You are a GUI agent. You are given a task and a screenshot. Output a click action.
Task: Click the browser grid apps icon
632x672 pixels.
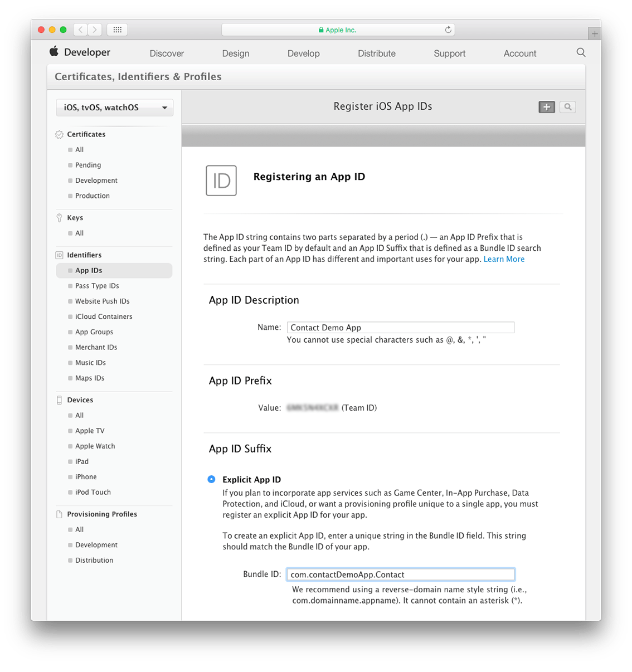tap(117, 30)
